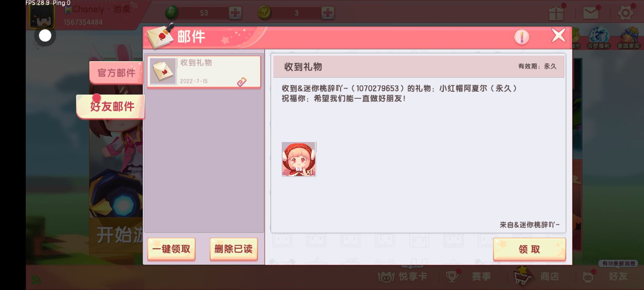
Task: Claim the gift with 领取 button
Action: coord(529,249)
